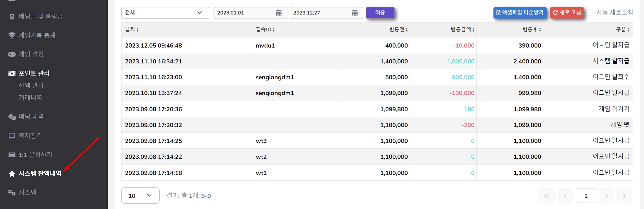Viewport: 644px width, 209px height.
Task: Download the Excel file with 엑셀파일 다운받기
Action: click(x=520, y=12)
